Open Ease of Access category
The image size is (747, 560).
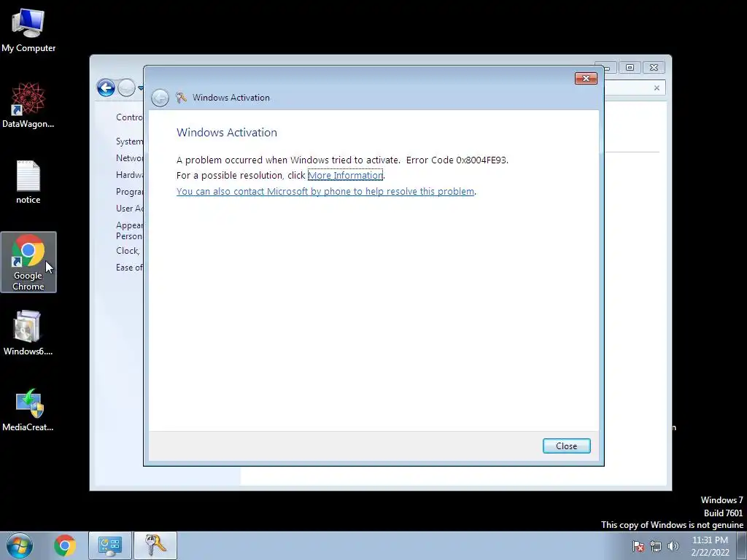pyautogui.click(x=129, y=268)
